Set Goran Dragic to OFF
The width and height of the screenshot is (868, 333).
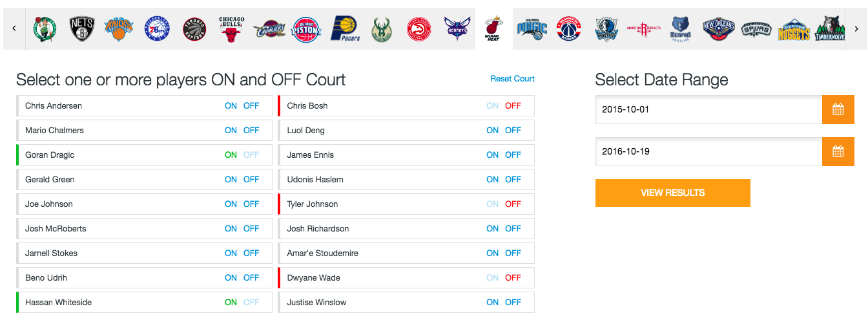(251, 155)
